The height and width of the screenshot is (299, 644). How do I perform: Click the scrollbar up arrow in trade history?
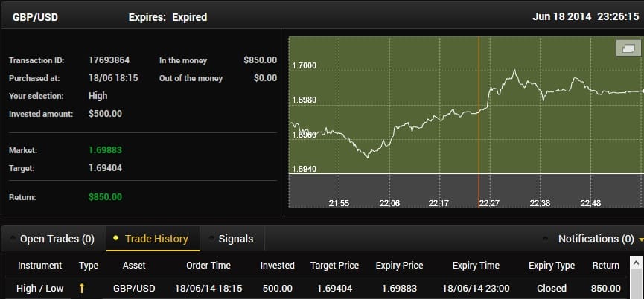pos(637,263)
